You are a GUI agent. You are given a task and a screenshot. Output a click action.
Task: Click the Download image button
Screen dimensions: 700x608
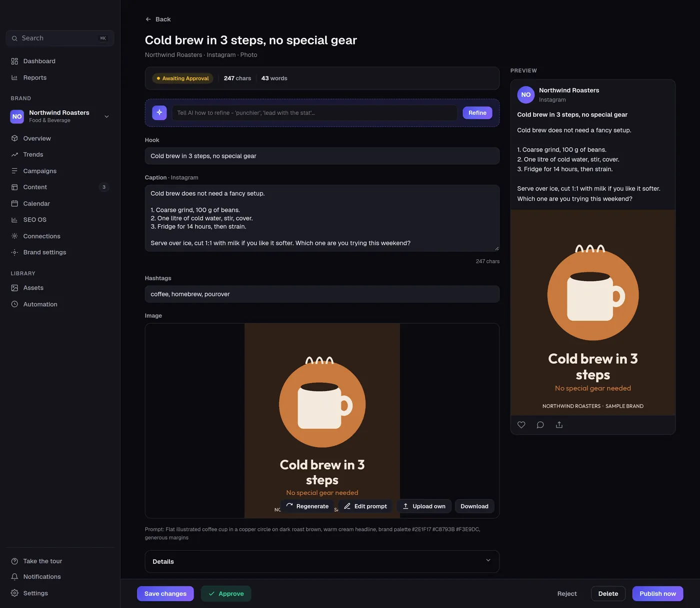click(x=474, y=506)
